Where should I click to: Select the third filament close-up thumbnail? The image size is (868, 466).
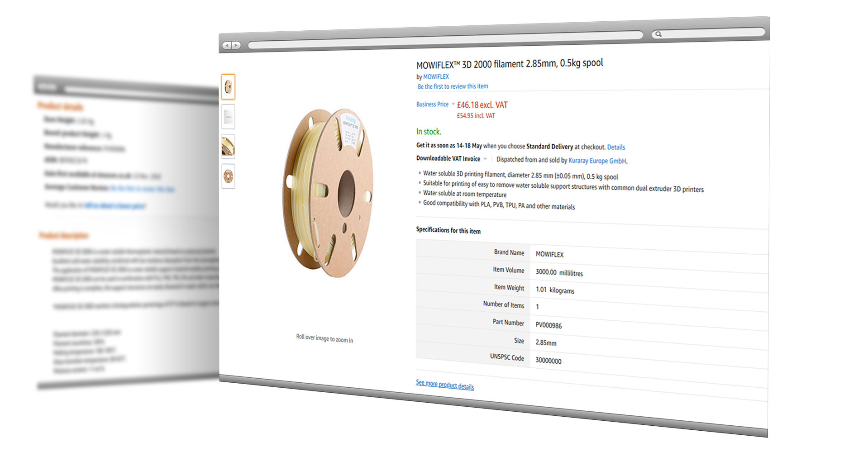(228, 147)
